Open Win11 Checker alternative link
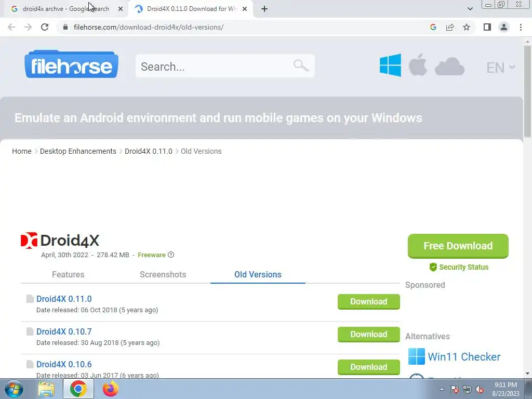 click(464, 356)
